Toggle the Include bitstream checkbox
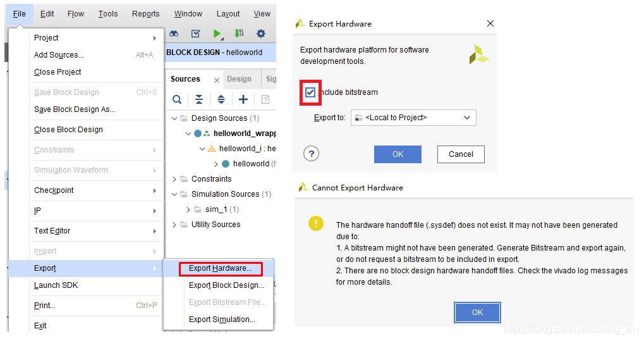This screenshot has height=341, width=644. coord(310,92)
